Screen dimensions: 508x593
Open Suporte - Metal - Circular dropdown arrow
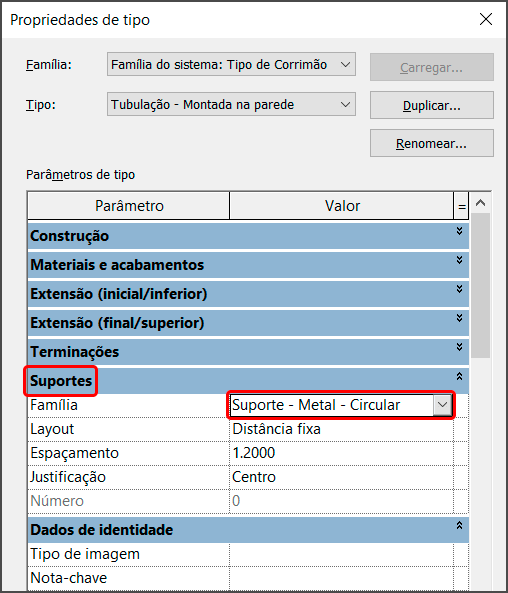click(442, 405)
